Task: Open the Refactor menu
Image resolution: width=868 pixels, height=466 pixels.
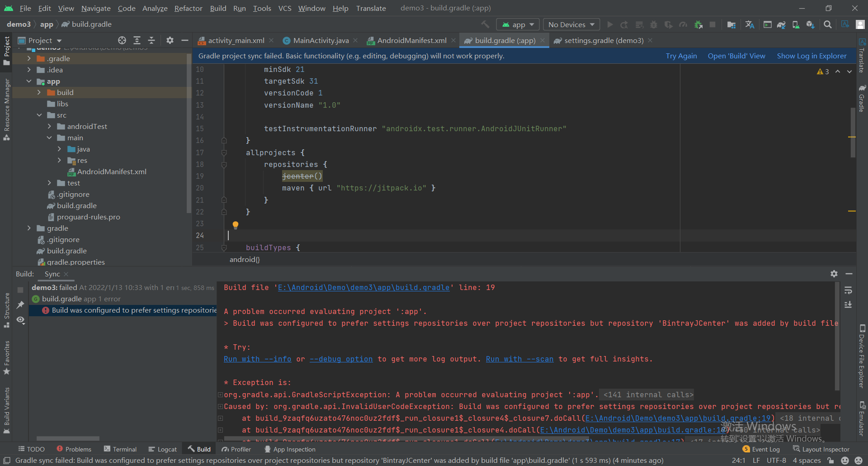Action: pyautogui.click(x=188, y=8)
